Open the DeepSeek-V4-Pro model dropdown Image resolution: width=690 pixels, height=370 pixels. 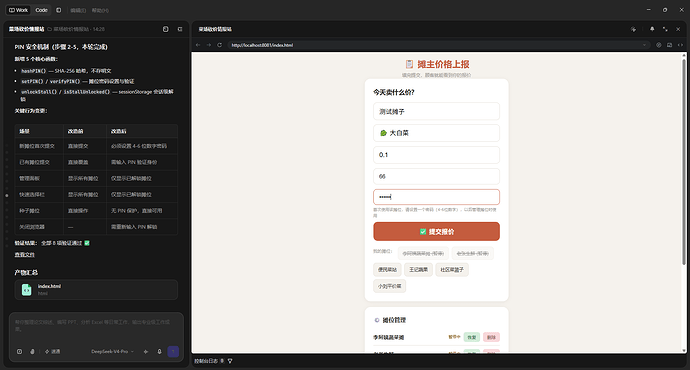(x=112, y=352)
